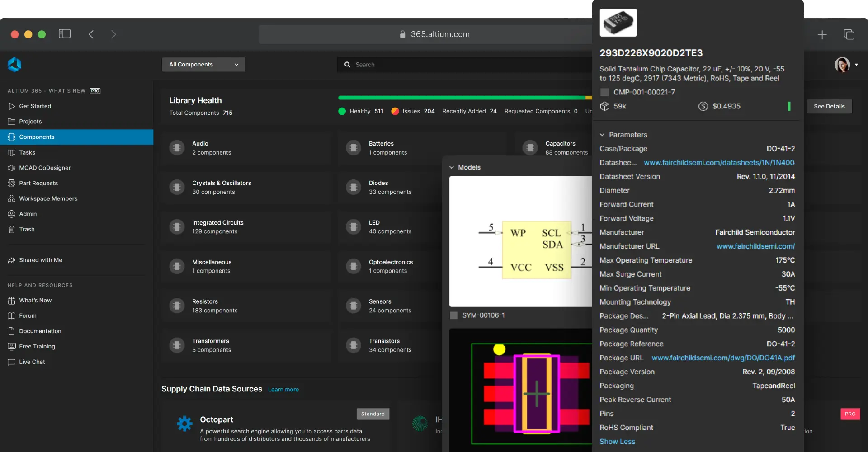This screenshot has width=868, height=452.
Task: Collapse the Parameters section
Action: (602, 135)
